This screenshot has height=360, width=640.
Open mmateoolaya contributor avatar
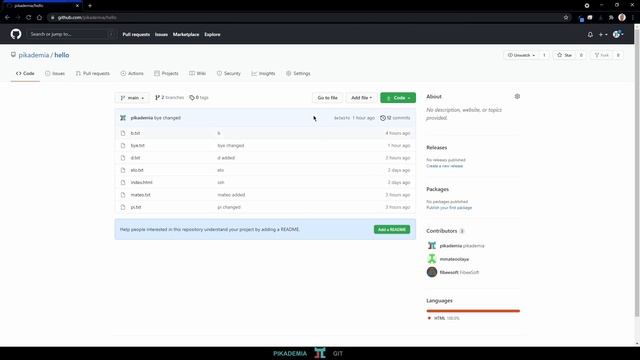(432, 259)
